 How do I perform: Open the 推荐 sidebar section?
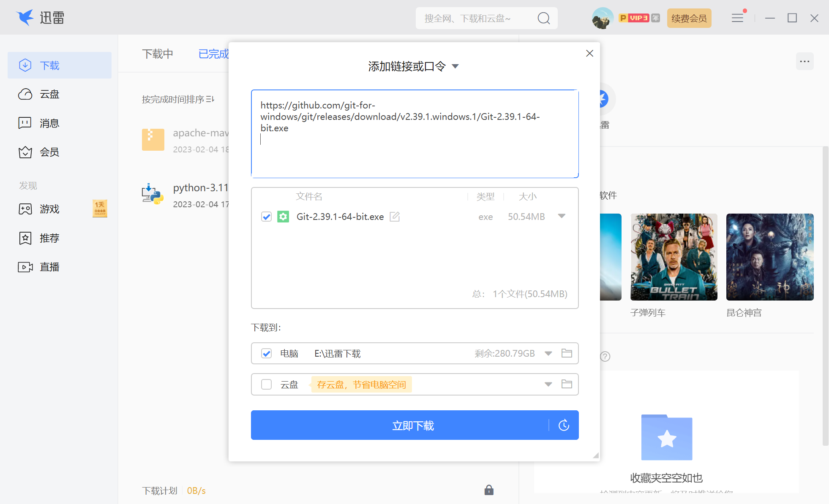60,238
